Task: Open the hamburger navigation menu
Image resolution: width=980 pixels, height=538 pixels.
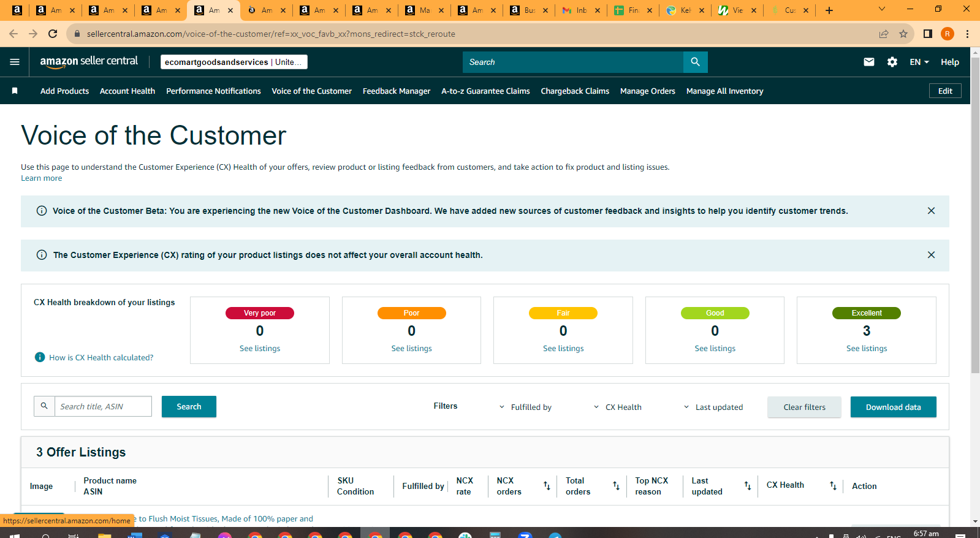Action: (15, 62)
